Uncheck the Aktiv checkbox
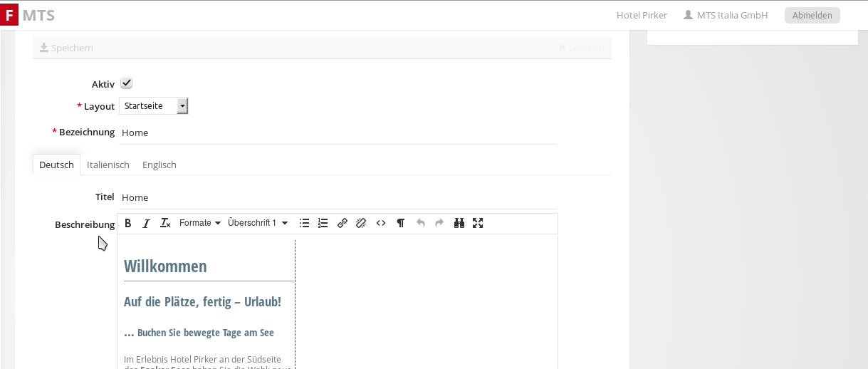The image size is (868, 369). pos(127,83)
